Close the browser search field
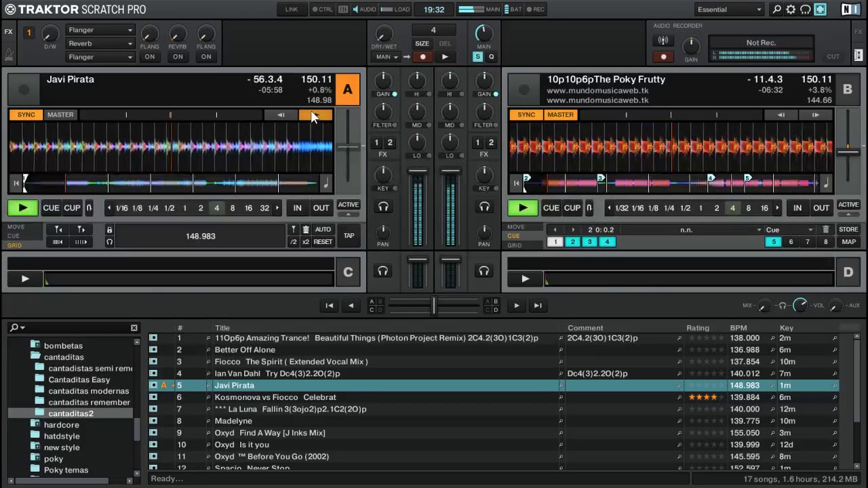Viewport: 868px width, 488px height. (134, 328)
